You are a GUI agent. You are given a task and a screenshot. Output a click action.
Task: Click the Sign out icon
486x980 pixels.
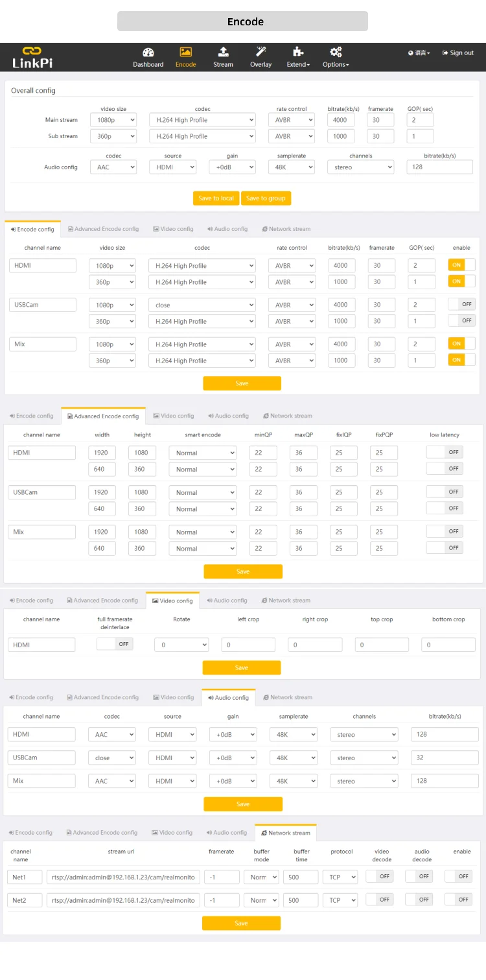pos(445,53)
